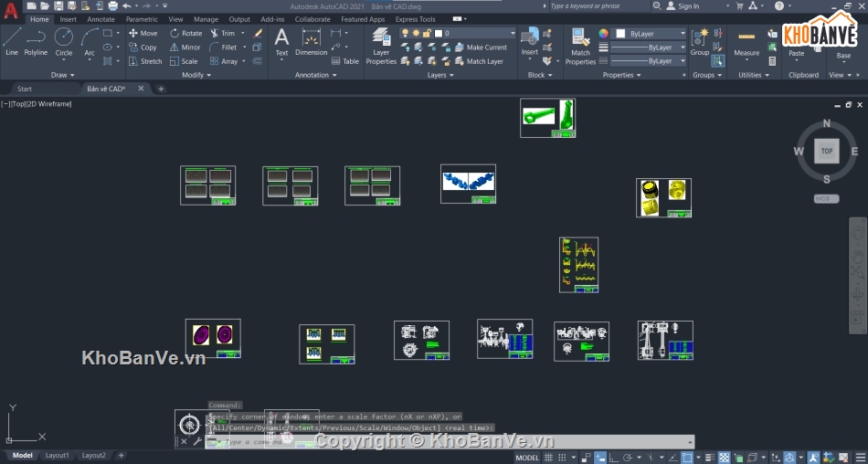Switch to the Layout2 tab

click(x=93, y=456)
